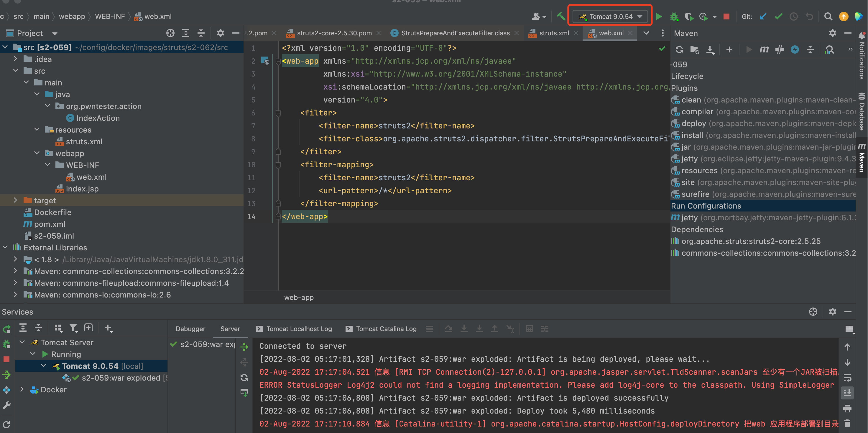Expand the Docker services node

(x=22, y=390)
